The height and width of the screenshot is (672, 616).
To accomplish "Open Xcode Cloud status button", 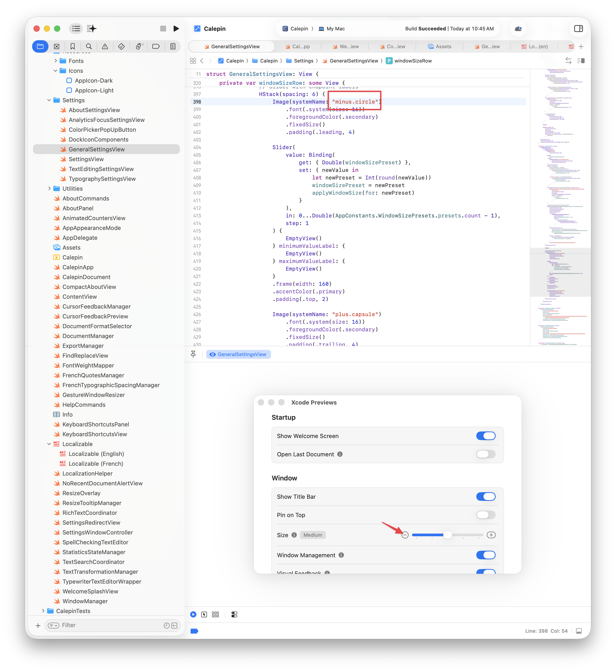I will 518,29.
